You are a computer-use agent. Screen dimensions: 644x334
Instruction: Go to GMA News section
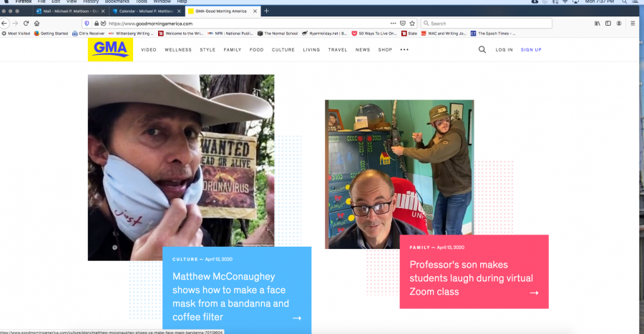(x=363, y=49)
